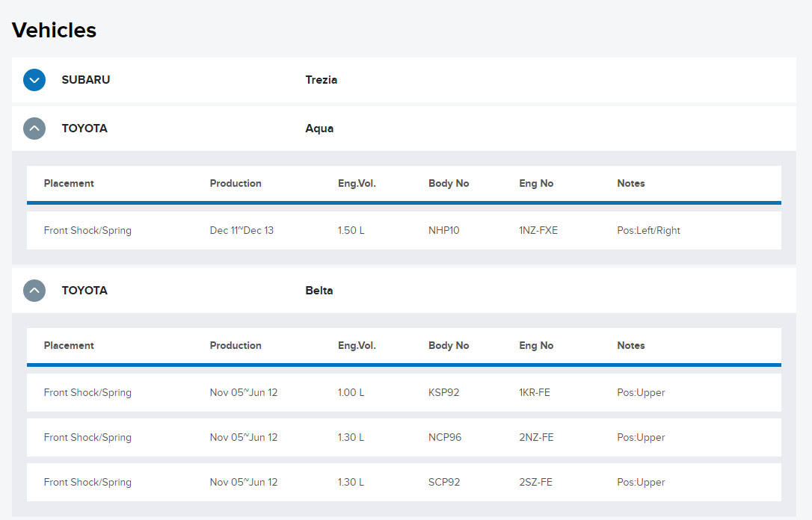Click Eng No header in Belta table

(x=536, y=345)
